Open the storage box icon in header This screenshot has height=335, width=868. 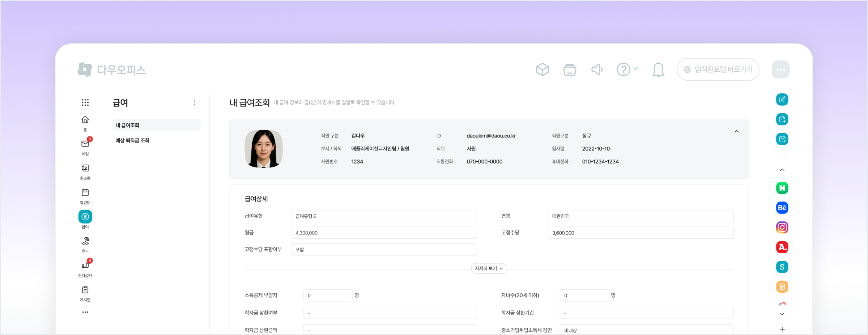coord(570,69)
